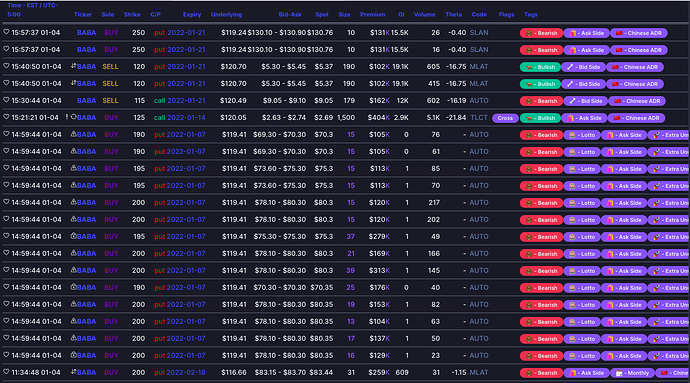The image size is (690, 383).
Task: Open the BABA ticker link at 15:30:44
Action: pyautogui.click(x=86, y=100)
